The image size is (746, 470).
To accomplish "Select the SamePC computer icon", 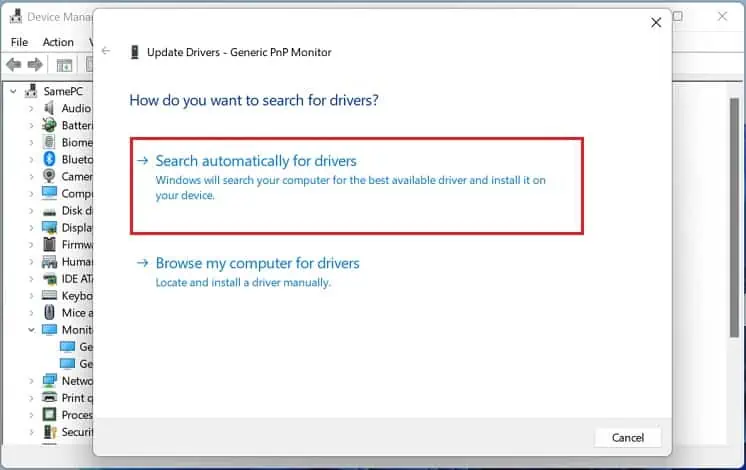I will click(x=31, y=90).
